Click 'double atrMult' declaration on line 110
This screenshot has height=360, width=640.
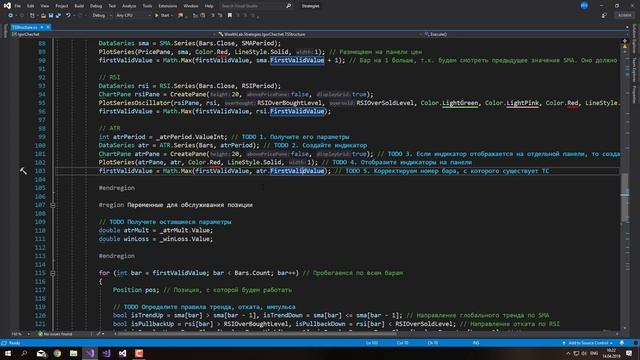(x=124, y=231)
